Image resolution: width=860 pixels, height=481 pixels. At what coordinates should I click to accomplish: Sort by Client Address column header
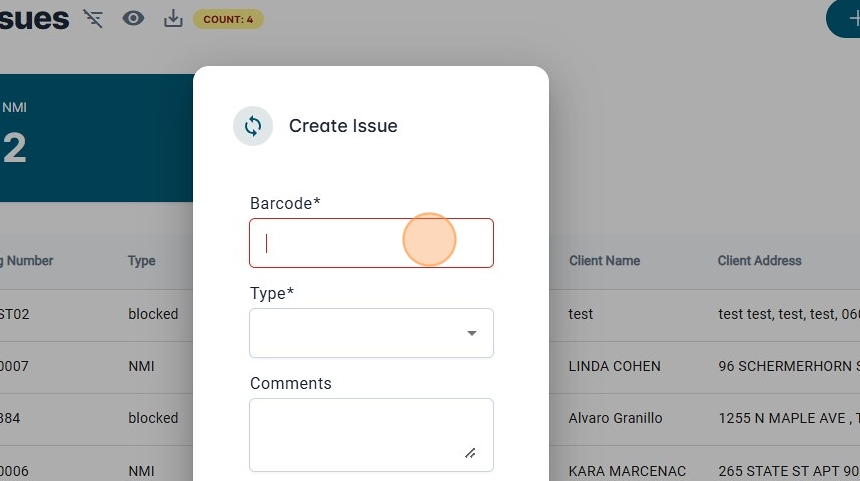pos(759,261)
